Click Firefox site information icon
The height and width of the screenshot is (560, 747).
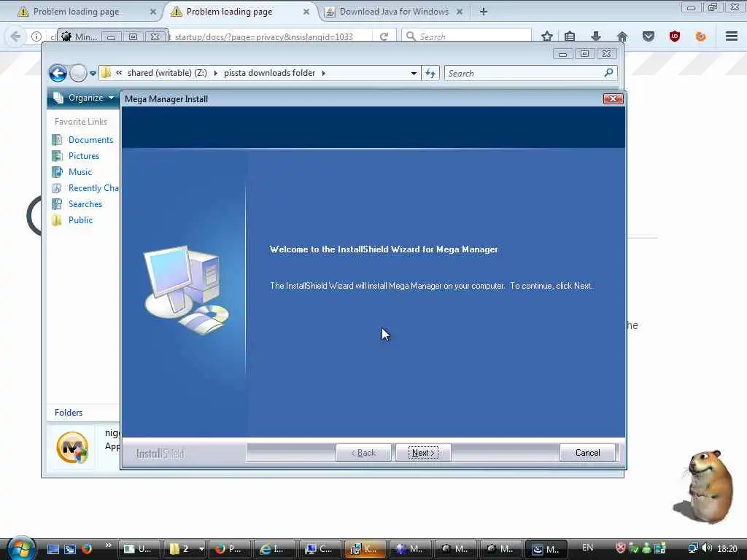click(36, 36)
